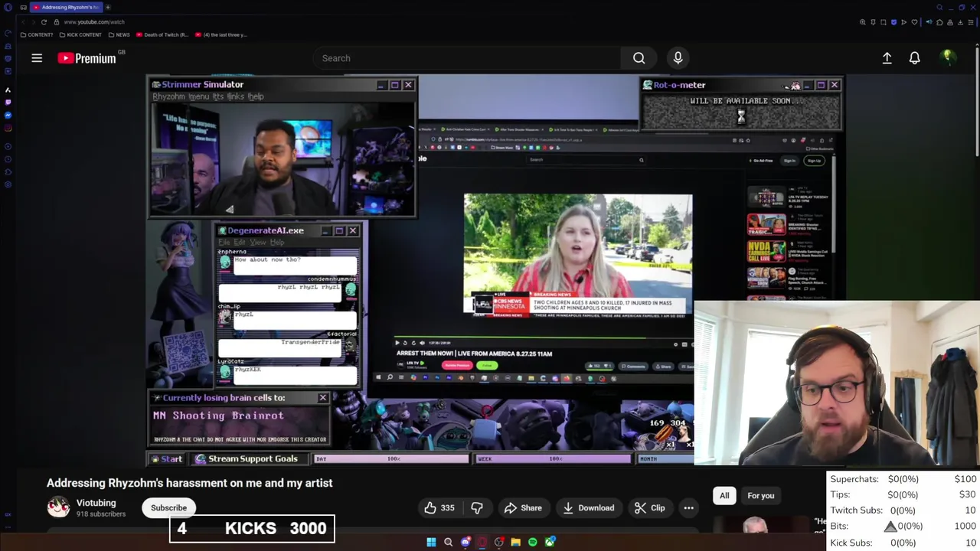Open Spotify from the taskbar
Screen dimensions: 980x551
[532, 542]
